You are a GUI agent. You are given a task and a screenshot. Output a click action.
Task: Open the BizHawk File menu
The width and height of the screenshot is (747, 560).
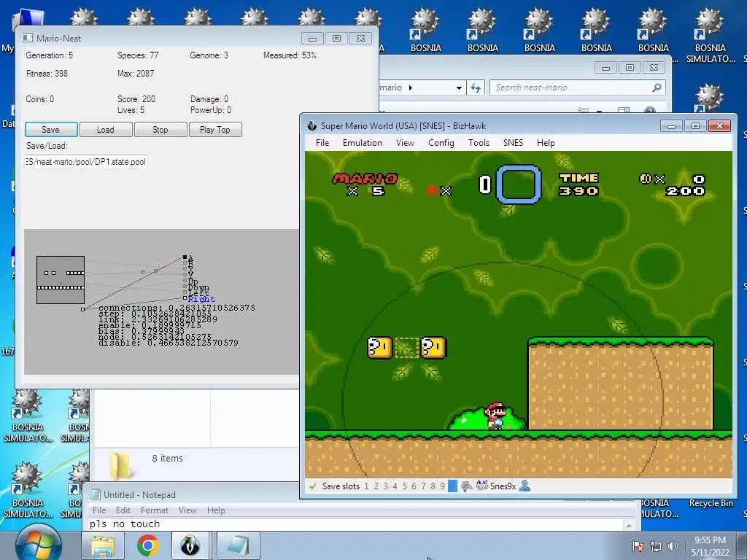(x=322, y=143)
